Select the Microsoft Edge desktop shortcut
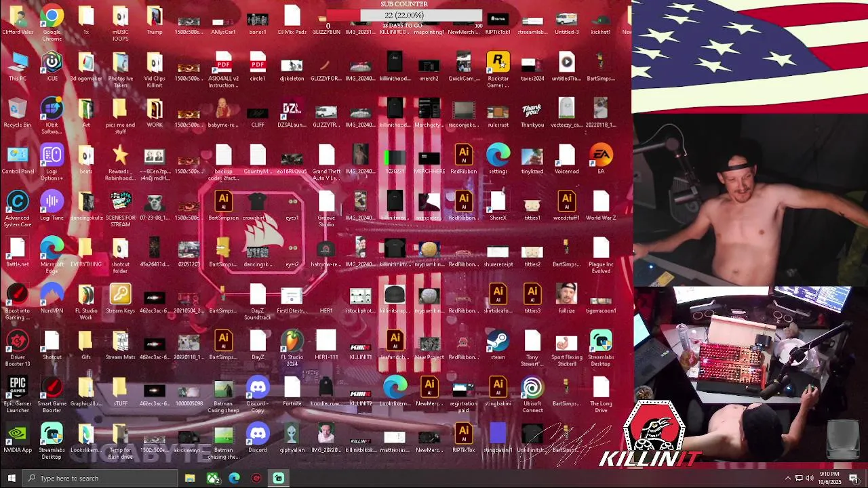868x488 pixels. [x=52, y=249]
